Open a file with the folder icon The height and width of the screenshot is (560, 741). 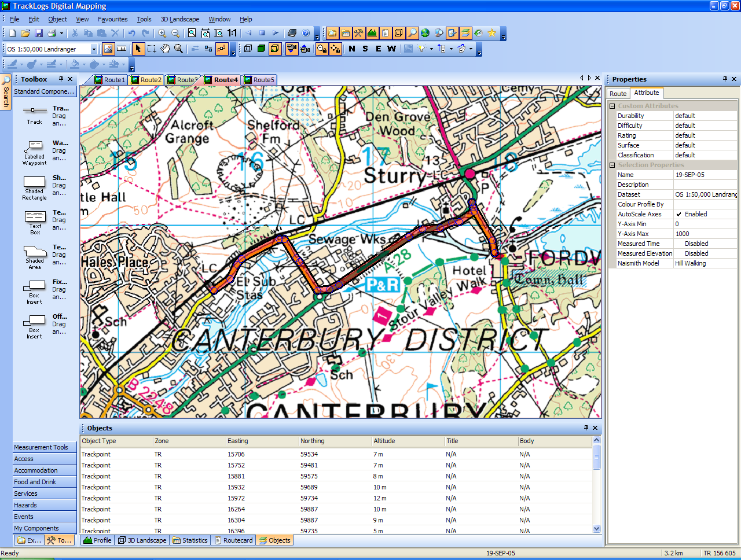pyautogui.click(x=25, y=34)
